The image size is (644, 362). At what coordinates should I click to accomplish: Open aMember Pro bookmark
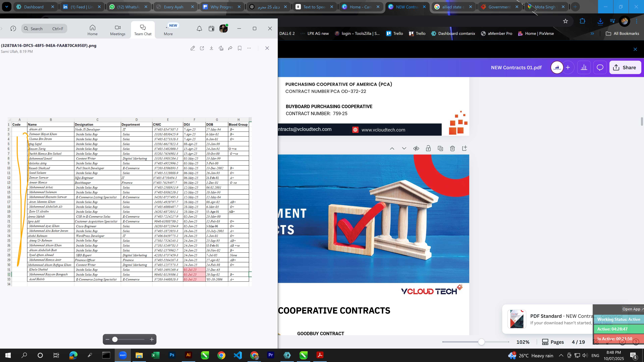(496, 34)
